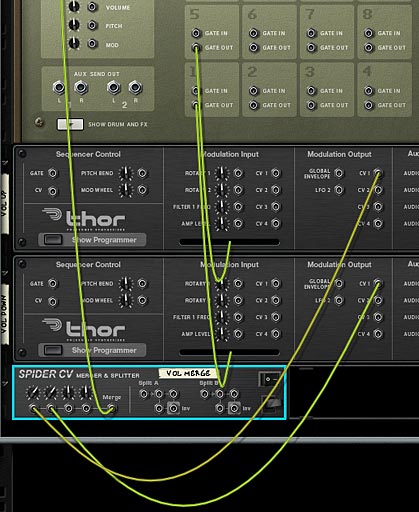Click the Split B inverted output jack
Viewport: 419px width, 512px height.
click(234, 408)
